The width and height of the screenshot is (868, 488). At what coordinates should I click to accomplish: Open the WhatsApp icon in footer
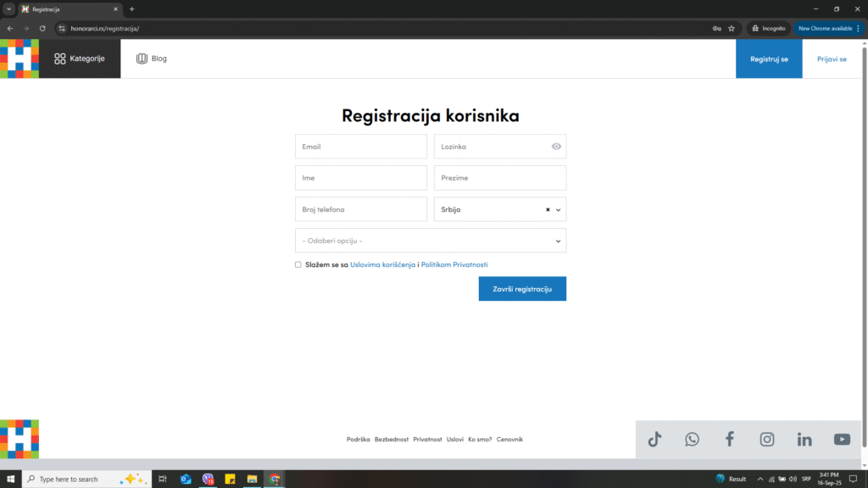[x=693, y=439]
